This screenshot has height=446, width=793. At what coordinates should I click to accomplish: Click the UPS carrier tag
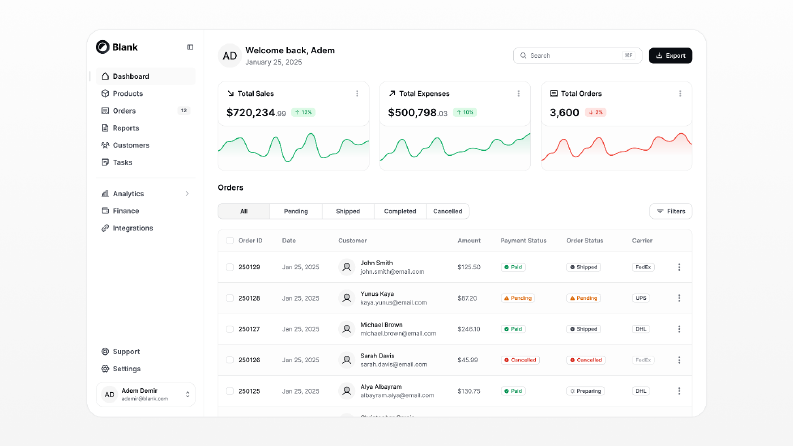(641, 298)
